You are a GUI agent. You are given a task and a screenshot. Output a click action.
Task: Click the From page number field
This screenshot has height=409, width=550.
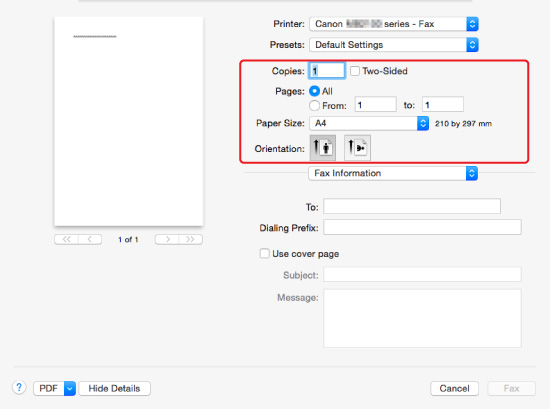[x=375, y=105]
